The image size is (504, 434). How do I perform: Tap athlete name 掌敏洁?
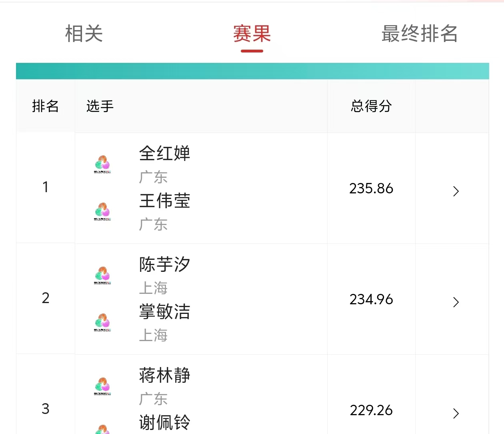pos(164,311)
